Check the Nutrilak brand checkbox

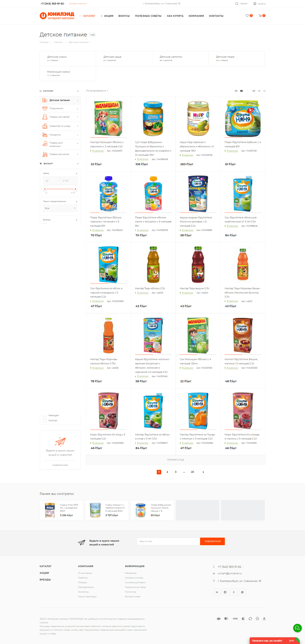click(x=45, y=420)
